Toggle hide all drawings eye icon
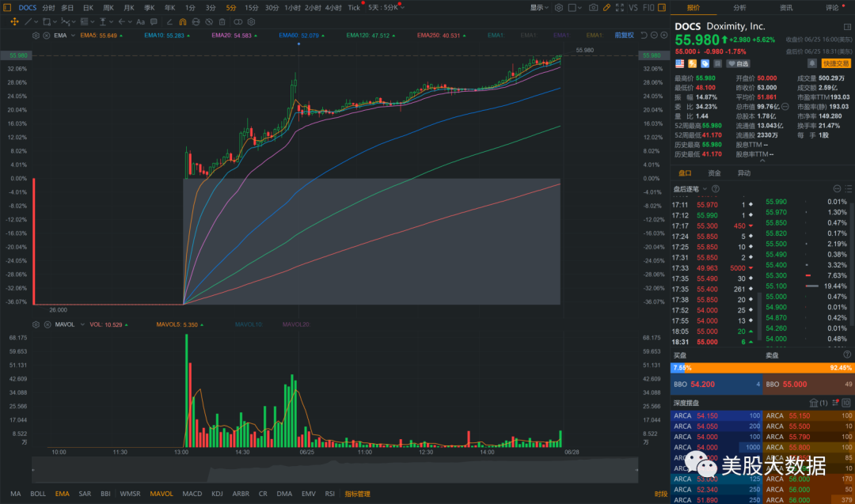Image resolution: width=855 pixels, height=504 pixels. 209,22
